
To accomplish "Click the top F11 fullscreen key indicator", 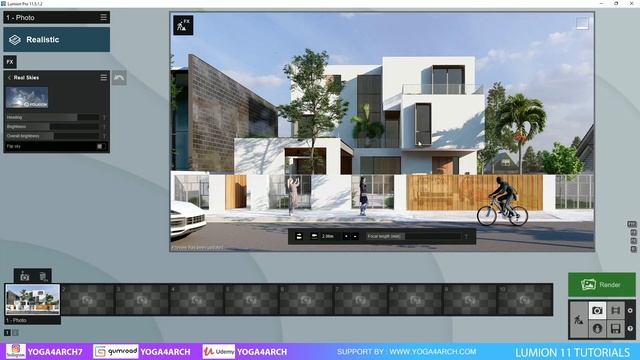I will point(631,224).
